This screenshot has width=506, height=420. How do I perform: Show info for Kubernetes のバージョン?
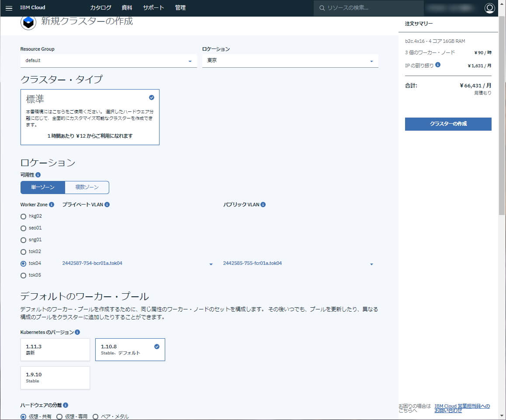pyautogui.click(x=77, y=332)
